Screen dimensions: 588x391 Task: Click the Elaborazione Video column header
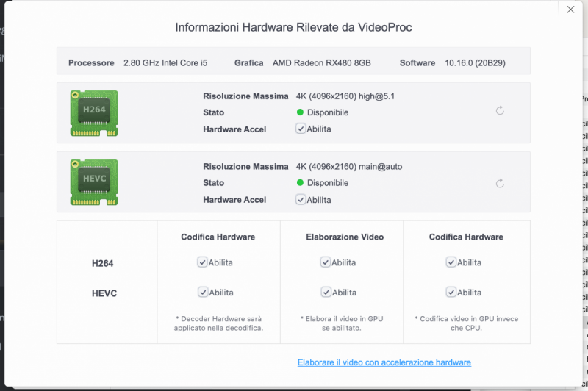345,237
